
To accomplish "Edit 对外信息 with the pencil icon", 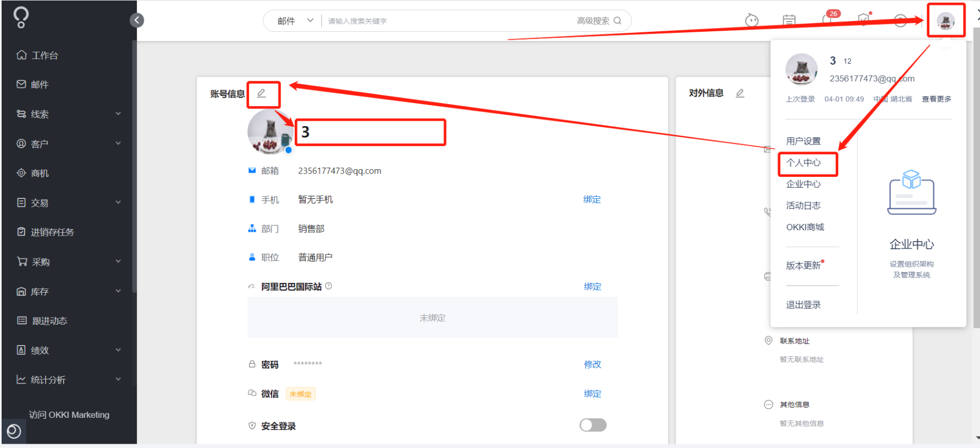I will point(740,93).
